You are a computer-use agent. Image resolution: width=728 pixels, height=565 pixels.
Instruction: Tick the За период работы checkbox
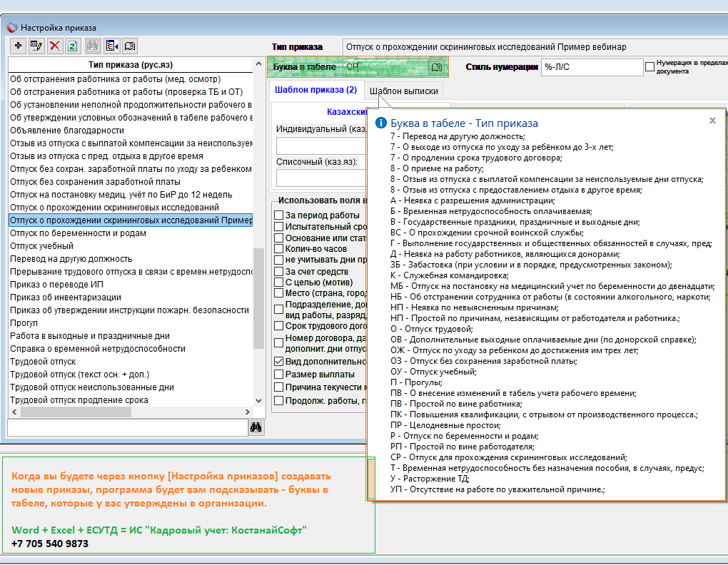[278, 215]
